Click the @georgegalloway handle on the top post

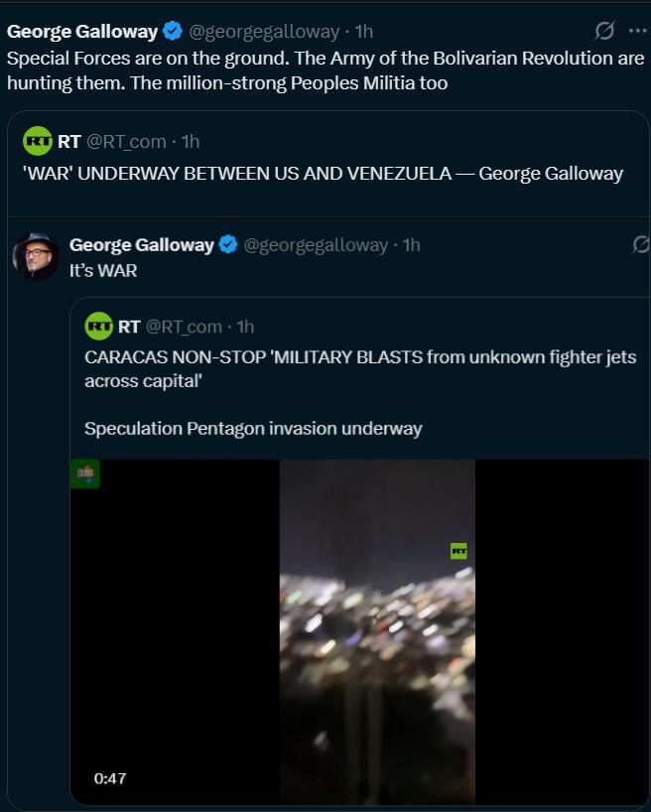[264, 32]
